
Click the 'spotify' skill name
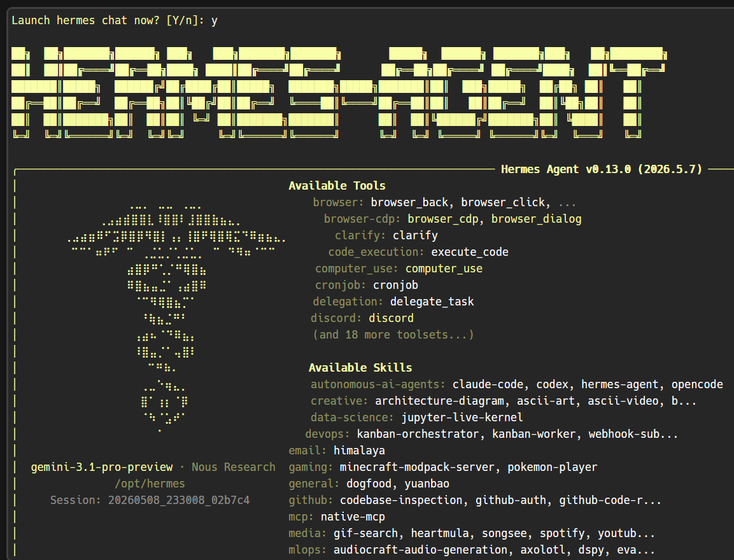point(562,533)
